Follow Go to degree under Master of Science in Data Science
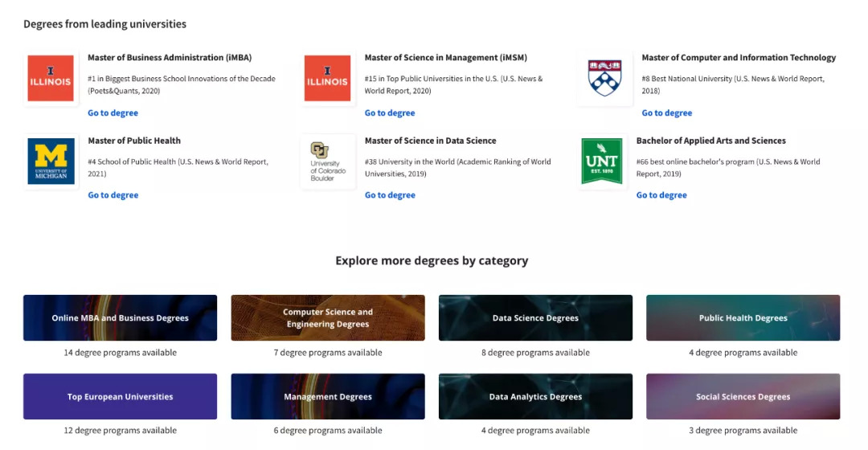This screenshot has height=450, width=868. (390, 195)
